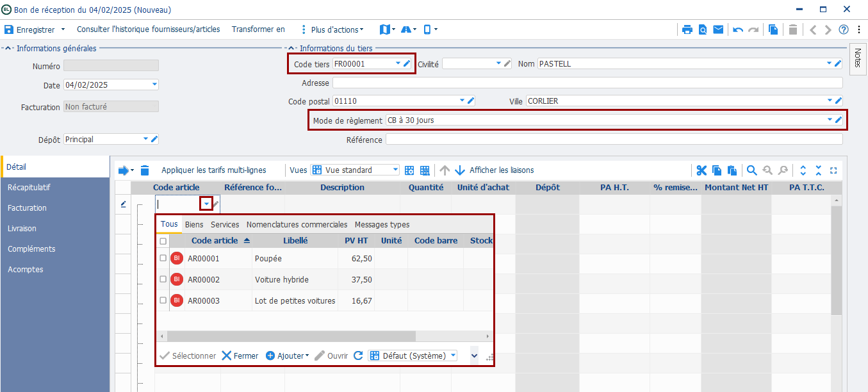
Task: Click the map icon in the top toolbar
Action: [x=384, y=29]
